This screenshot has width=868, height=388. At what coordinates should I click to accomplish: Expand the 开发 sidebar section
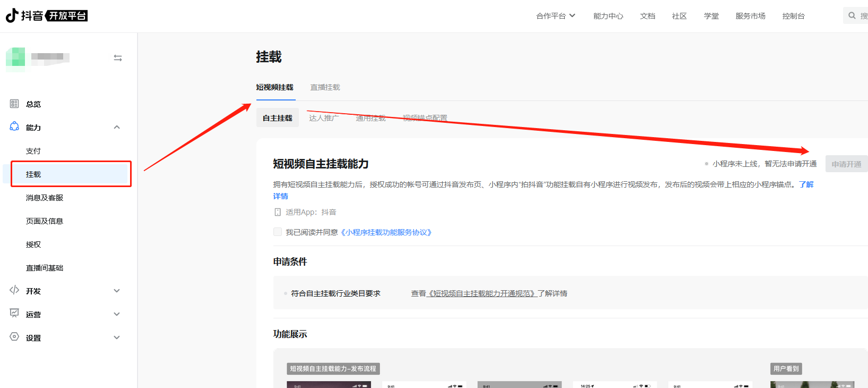(x=117, y=291)
